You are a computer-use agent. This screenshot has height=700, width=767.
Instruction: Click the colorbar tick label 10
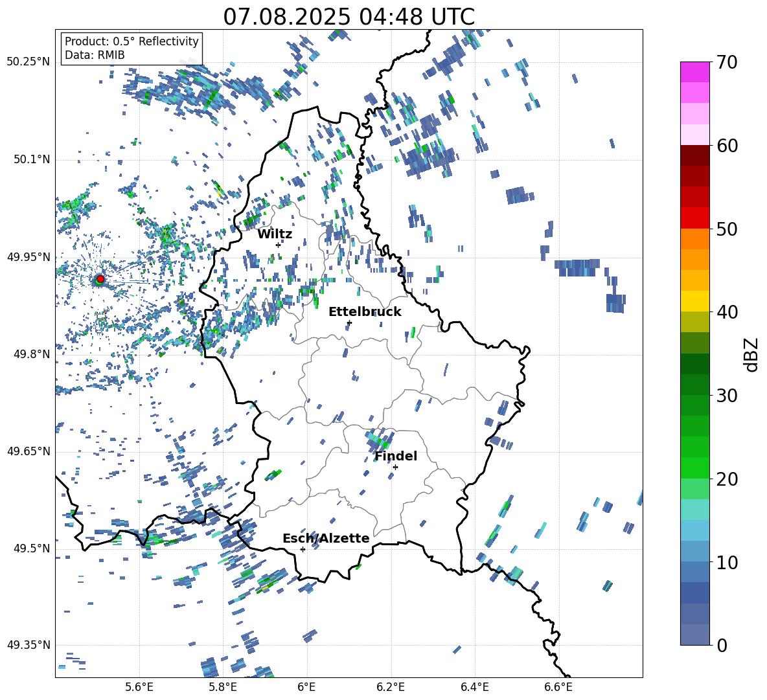(727, 562)
